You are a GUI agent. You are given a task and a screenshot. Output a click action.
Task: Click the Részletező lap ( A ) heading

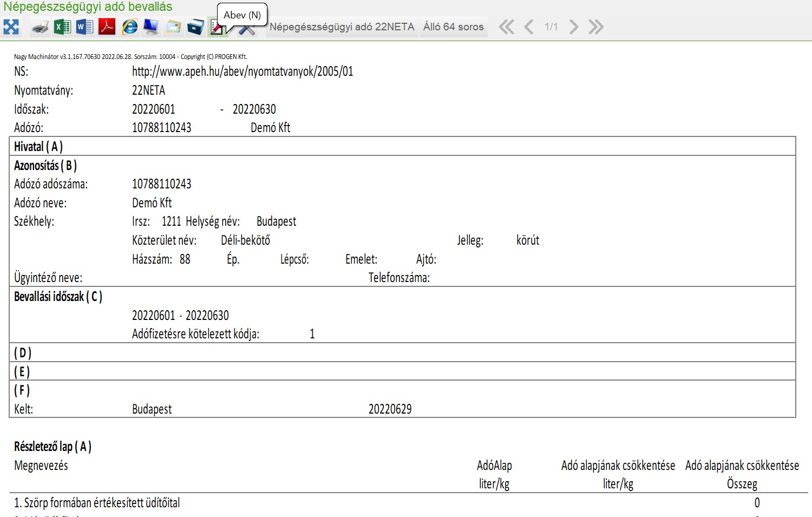click(53, 447)
